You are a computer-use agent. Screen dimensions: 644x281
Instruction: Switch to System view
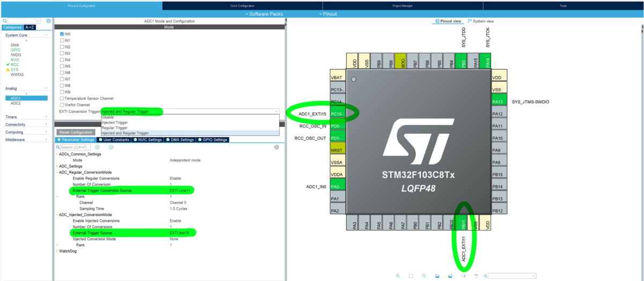coord(481,21)
